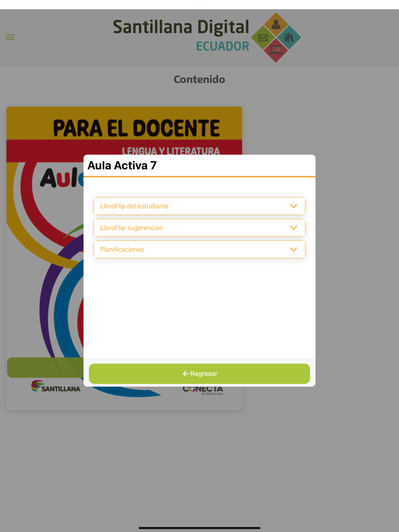Viewport: 399px width, 532px height.
Task: Click the back arrow icon in Regresar
Action: (x=186, y=373)
